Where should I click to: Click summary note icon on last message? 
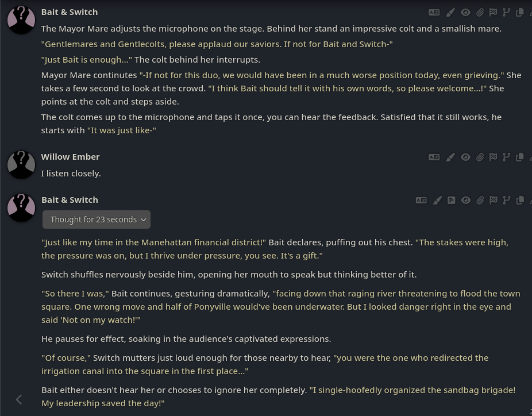[452, 200]
